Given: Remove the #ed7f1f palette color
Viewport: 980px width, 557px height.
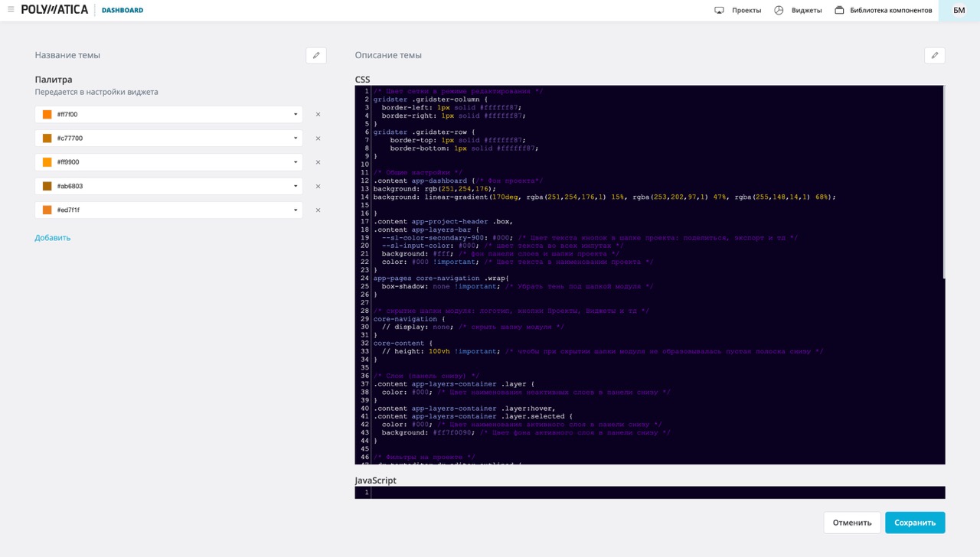Looking at the screenshot, I should pyautogui.click(x=318, y=210).
